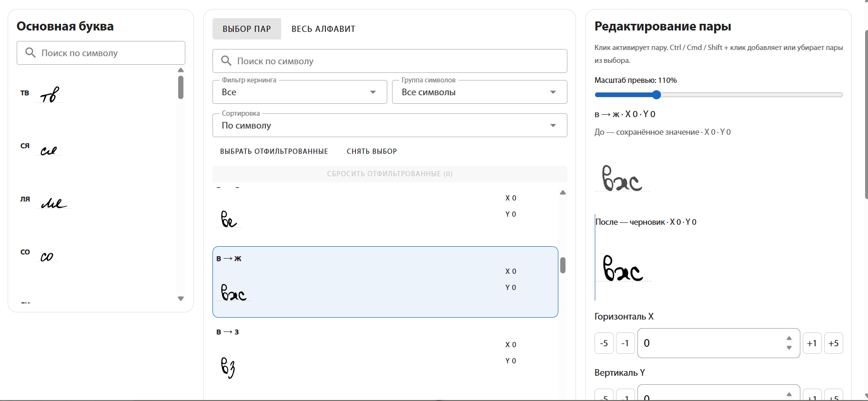Click the scrollbar thumb of the Основная буква list

[x=181, y=87]
